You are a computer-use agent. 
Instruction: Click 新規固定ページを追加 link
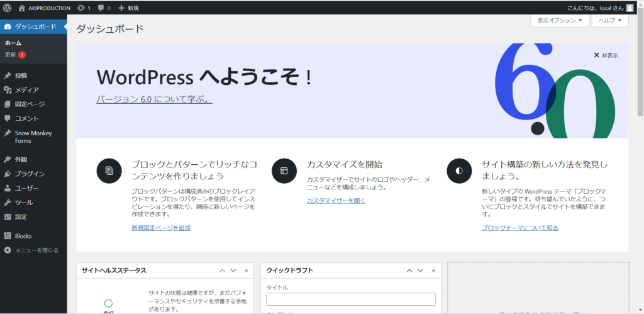[x=161, y=228]
